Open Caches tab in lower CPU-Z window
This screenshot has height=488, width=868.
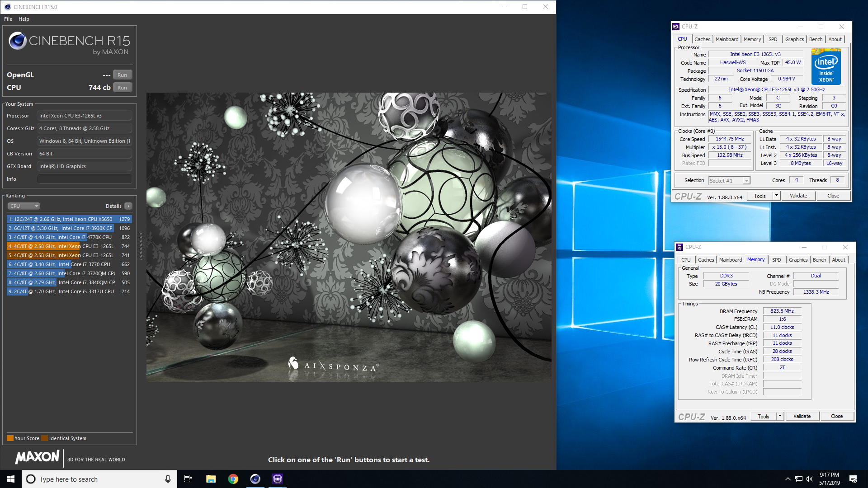pos(706,260)
